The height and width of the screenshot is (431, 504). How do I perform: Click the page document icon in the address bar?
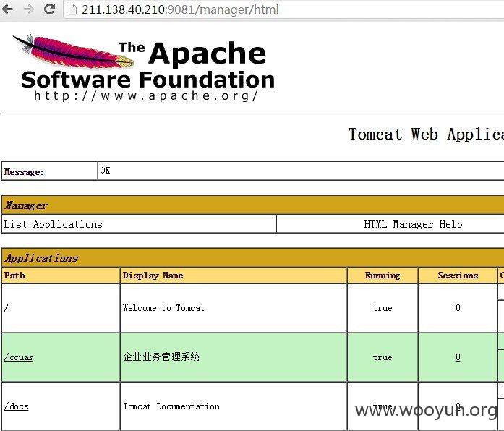click(72, 9)
